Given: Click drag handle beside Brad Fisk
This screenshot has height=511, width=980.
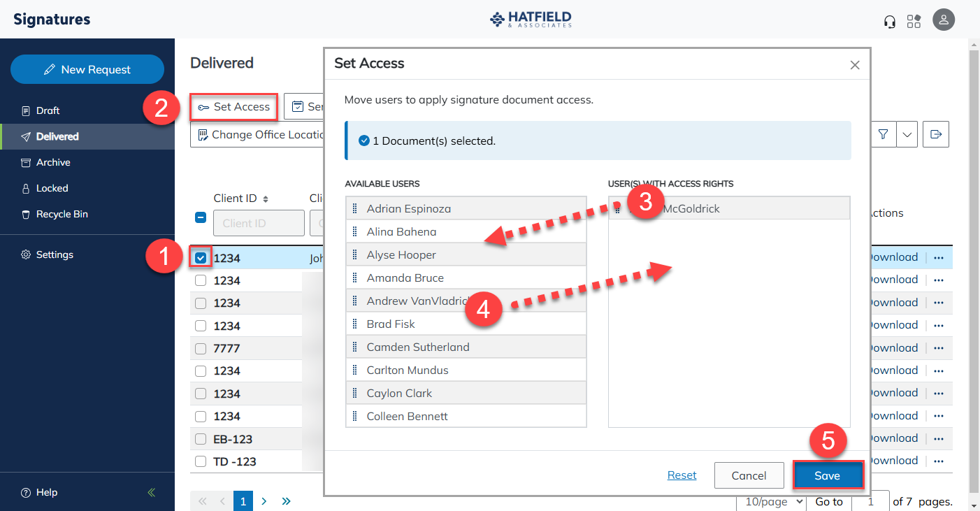Looking at the screenshot, I should pos(354,324).
